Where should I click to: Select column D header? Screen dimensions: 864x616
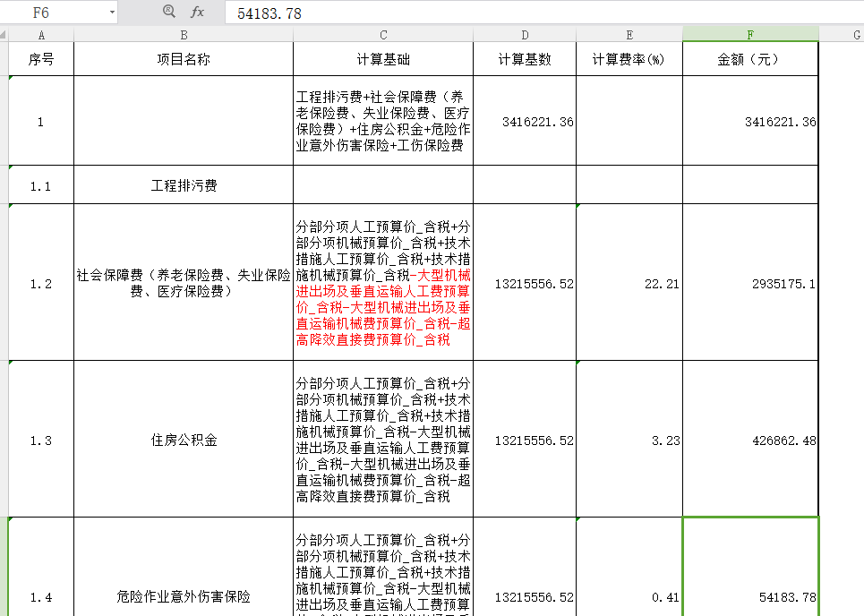pyautogui.click(x=525, y=35)
